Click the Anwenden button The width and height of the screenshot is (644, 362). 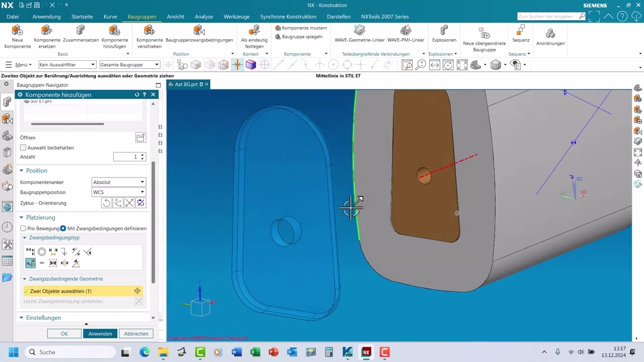click(100, 334)
